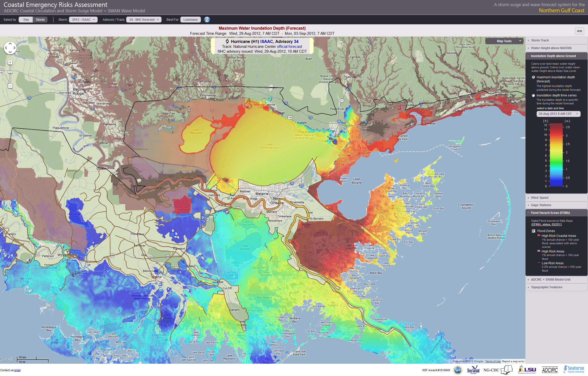588x376 pixels.
Task: Click the map pan control circle
Action: click(x=10, y=48)
